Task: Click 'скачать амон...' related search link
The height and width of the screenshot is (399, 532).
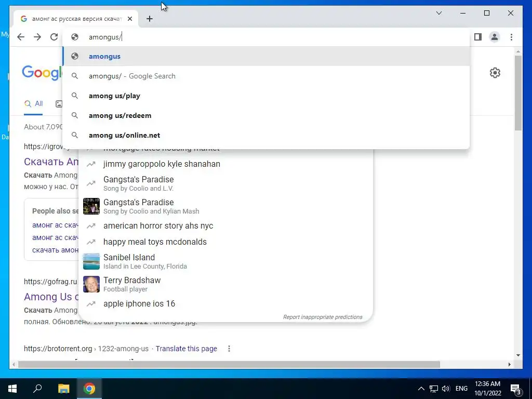Action: tap(55, 250)
